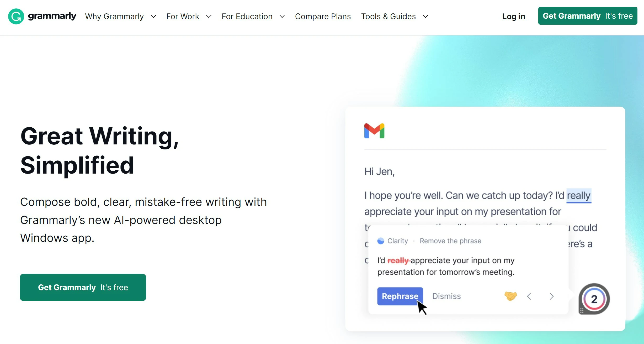Screen dimensions: 644x344
Task: Click the Compare Plans menu item
Action: 323,16
